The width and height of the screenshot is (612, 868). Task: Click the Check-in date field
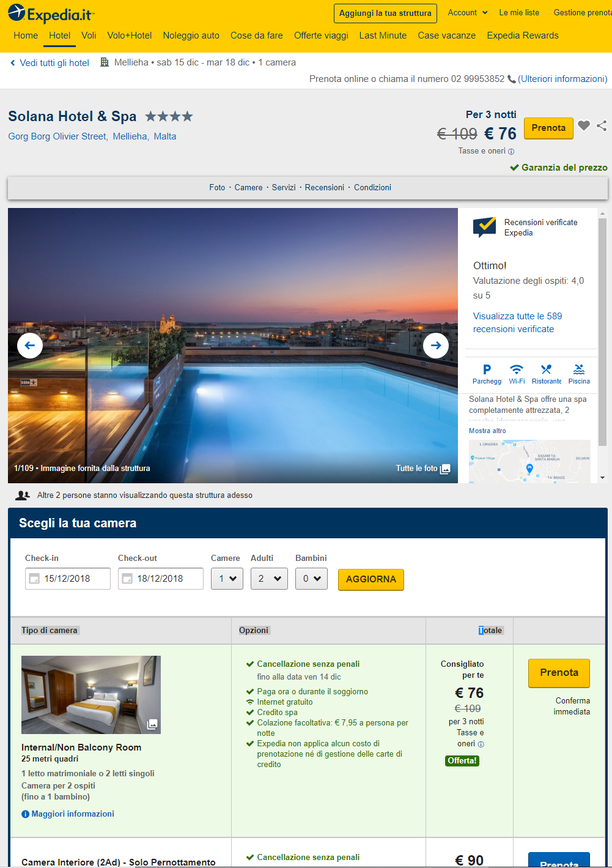[68, 579]
